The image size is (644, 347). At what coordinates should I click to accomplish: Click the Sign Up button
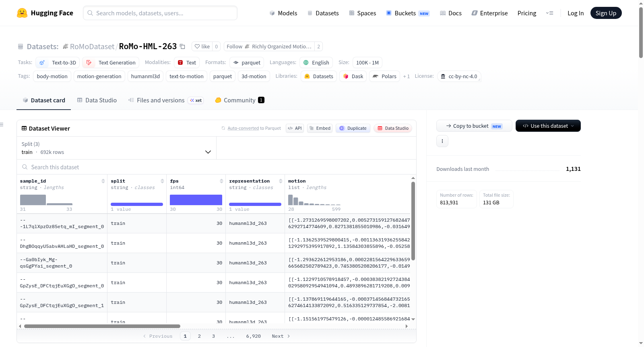pyautogui.click(x=606, y=13)
